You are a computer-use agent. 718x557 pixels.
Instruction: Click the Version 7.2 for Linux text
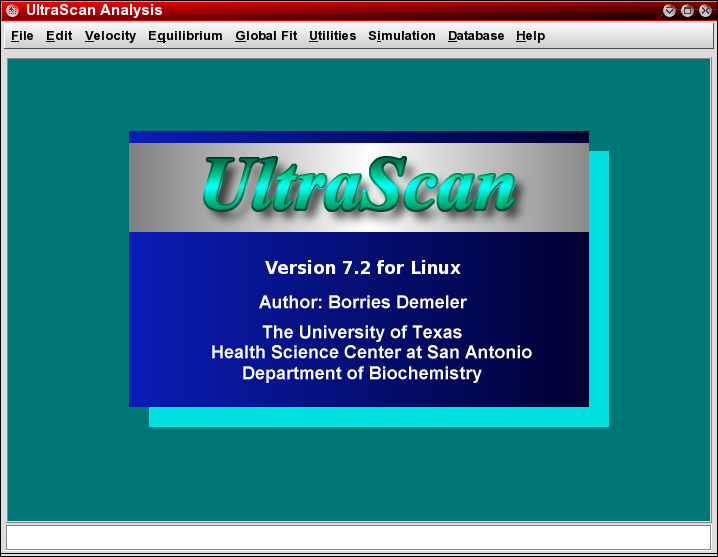(362, 268)
